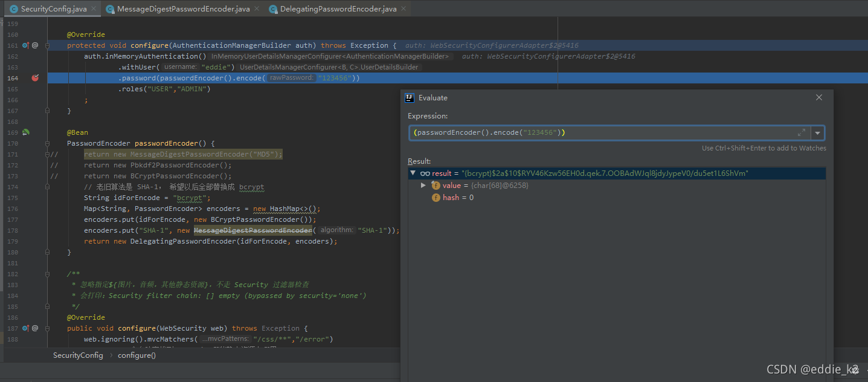The height and width of the screenshot is (382, 868).
Task: Click auth.inMemoryAuthentication() on line 162
Action: click(145, 56)
